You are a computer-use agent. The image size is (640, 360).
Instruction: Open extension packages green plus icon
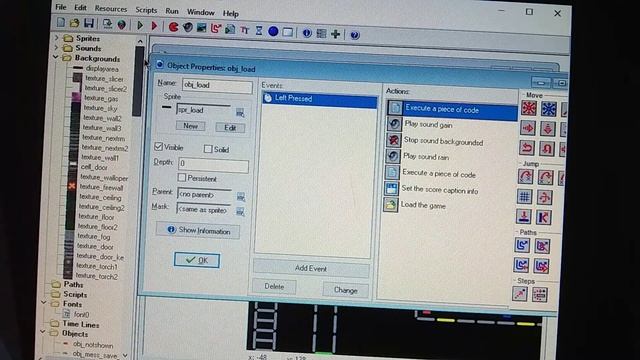336,34
